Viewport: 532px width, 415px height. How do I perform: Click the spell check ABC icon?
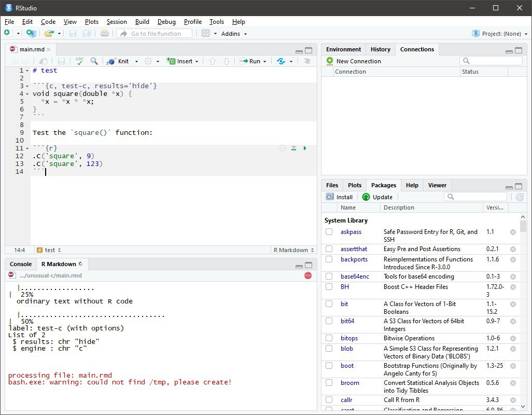(x=79, y=61)
